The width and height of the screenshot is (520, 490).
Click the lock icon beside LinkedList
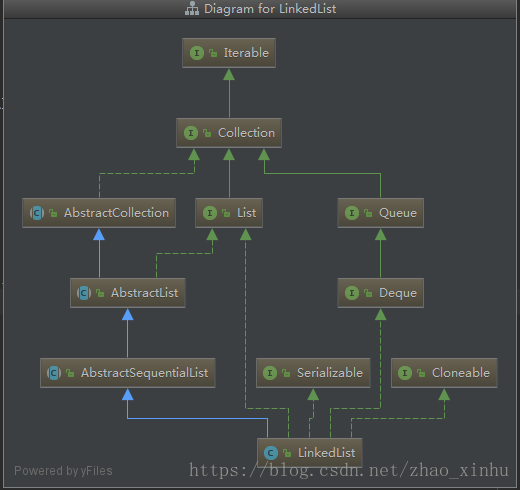click(287, 453)
